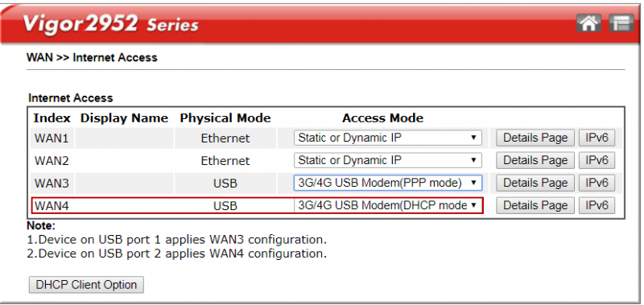This screenshot has height=305, width=644.
Task: Open WAN4 Details Page
Action: coord(535,205)
